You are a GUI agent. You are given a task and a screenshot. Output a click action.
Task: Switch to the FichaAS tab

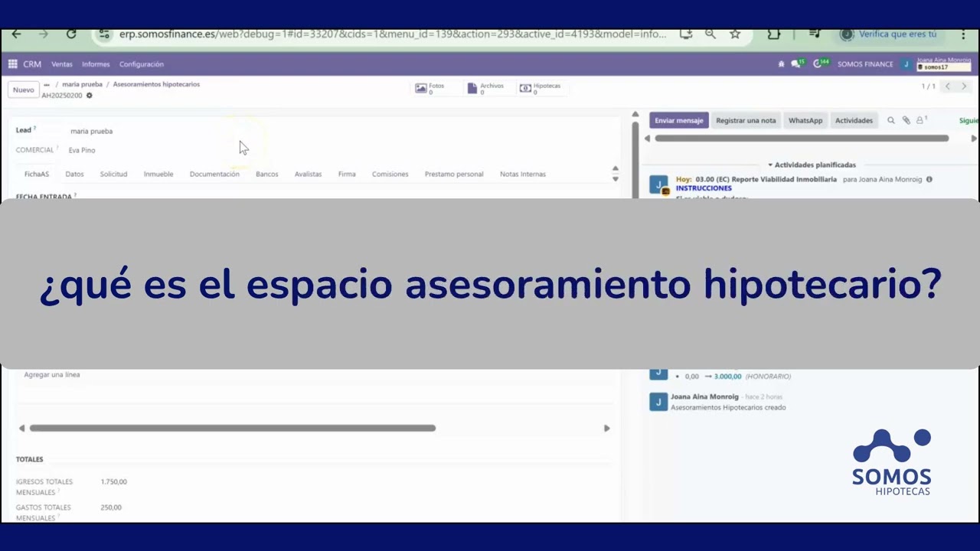point(37,174)
